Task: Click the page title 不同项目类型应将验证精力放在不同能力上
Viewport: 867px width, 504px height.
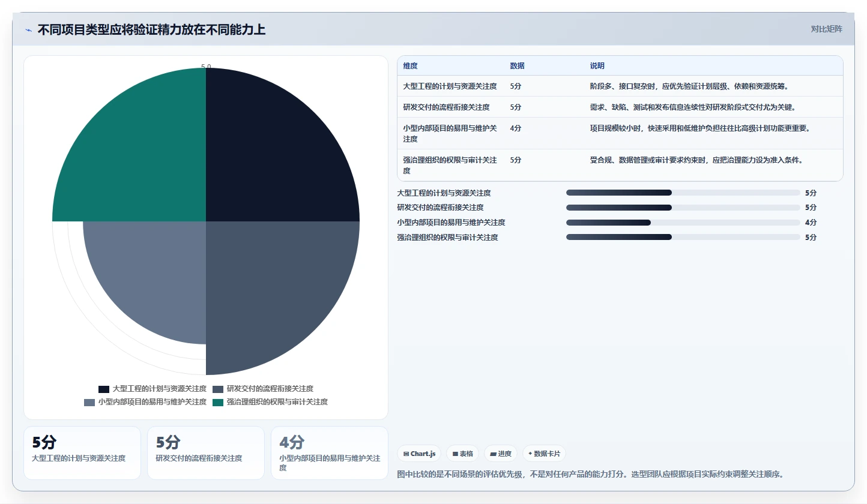Action: point(151,30)
